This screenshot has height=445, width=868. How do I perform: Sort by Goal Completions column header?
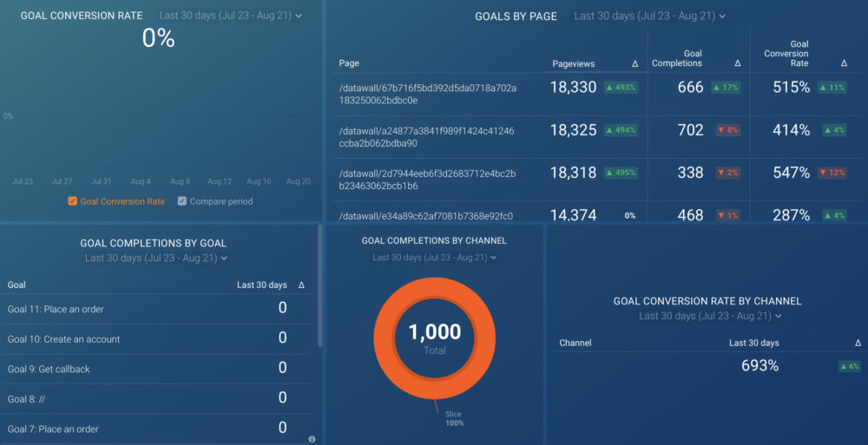click(x=677, y=58)
